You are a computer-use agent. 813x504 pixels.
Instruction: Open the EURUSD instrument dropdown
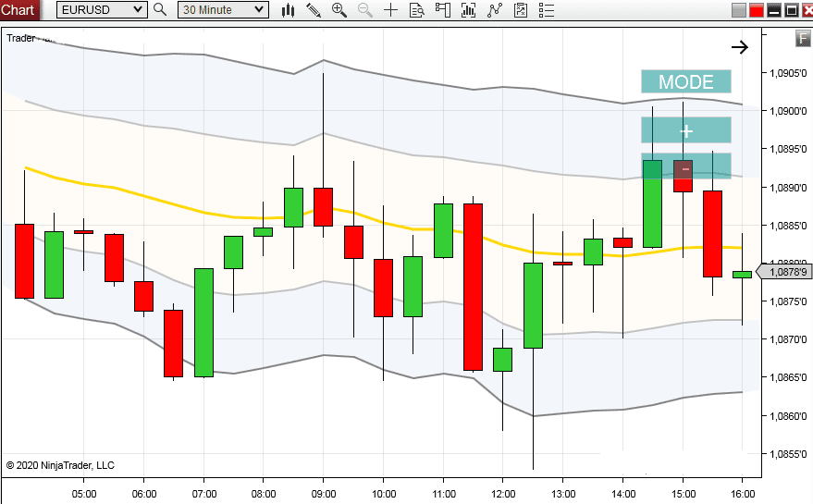(102, 10)
